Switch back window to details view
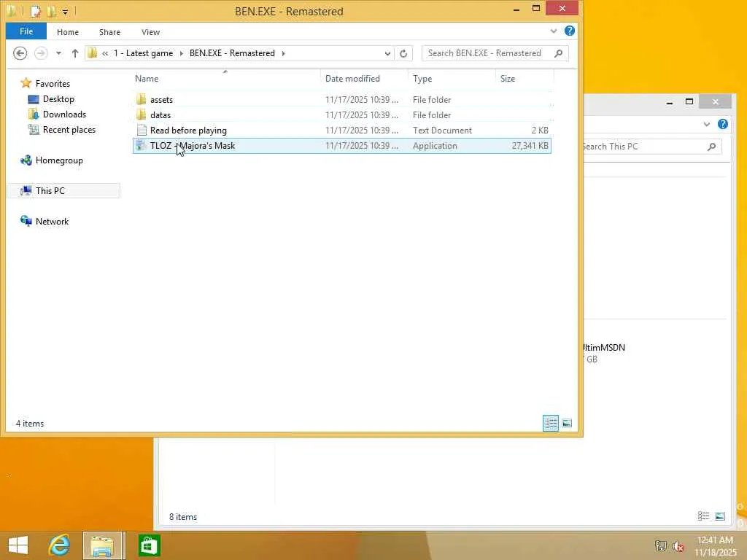 pos(704,516)
